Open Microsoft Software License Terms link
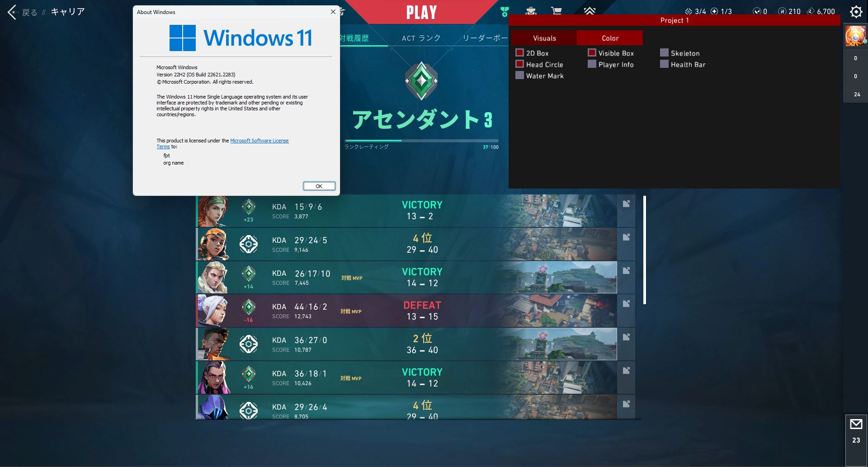The height and width of the screenshot is (467, 868). (259, 141)
